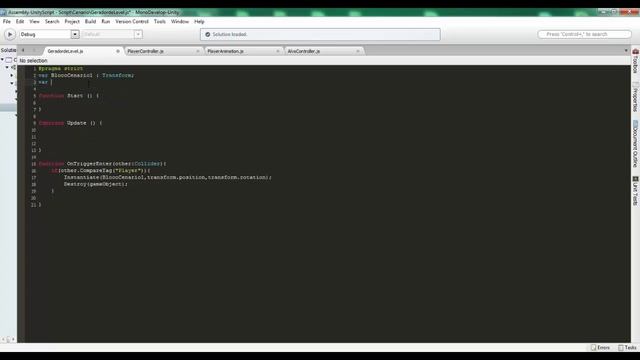The image size is (640, 360).
Task: Open the Run menu
Action: 106,21
